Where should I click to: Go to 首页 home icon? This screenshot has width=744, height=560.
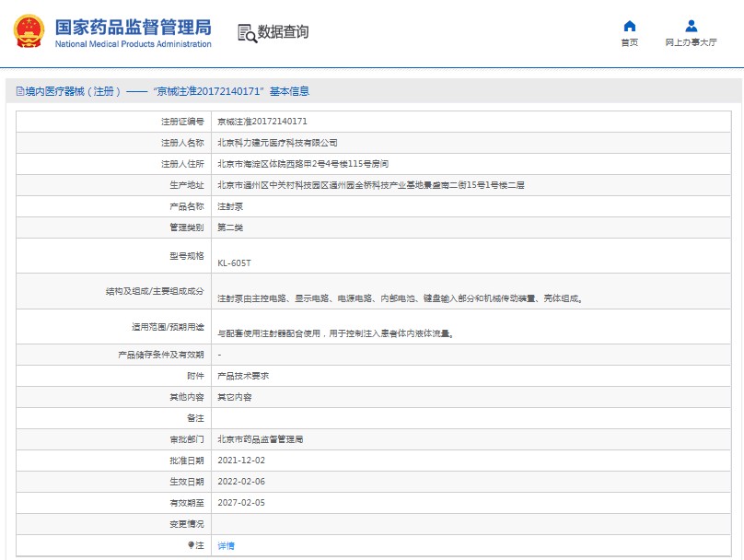coord(630,26)
